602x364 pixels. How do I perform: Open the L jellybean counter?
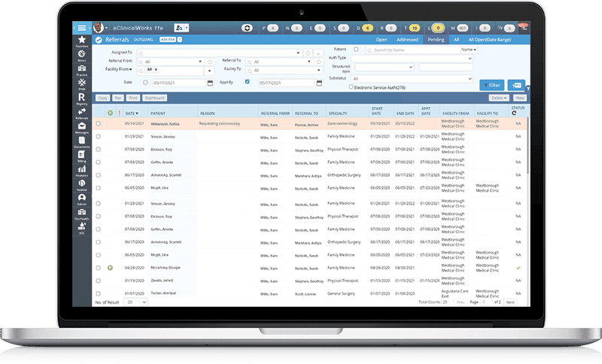(x=438, y=28)
